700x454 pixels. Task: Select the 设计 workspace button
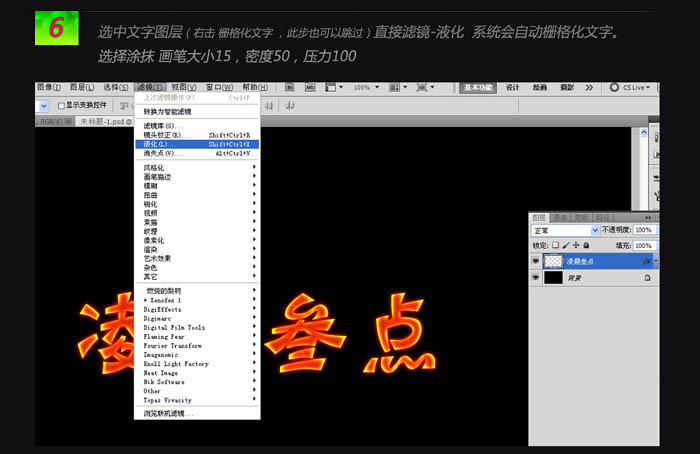(x=512, y=88)
